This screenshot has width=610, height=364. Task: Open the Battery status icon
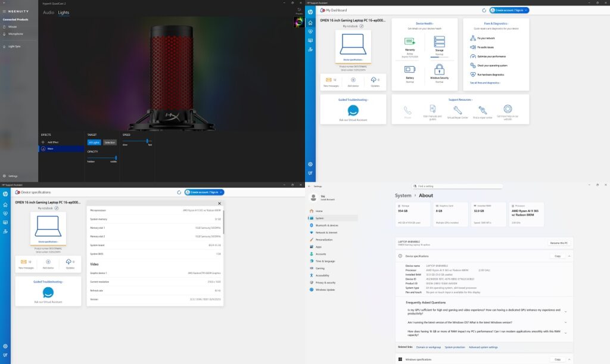click(410, 70)
